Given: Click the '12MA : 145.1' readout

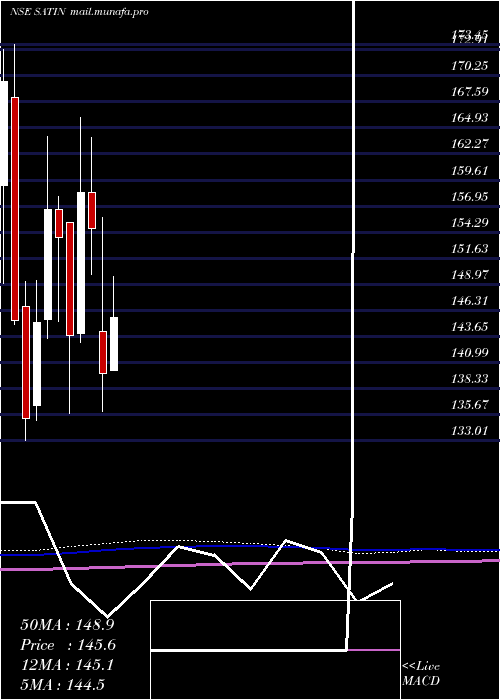Looking at the screenshot, I should [x=67, y=665].
